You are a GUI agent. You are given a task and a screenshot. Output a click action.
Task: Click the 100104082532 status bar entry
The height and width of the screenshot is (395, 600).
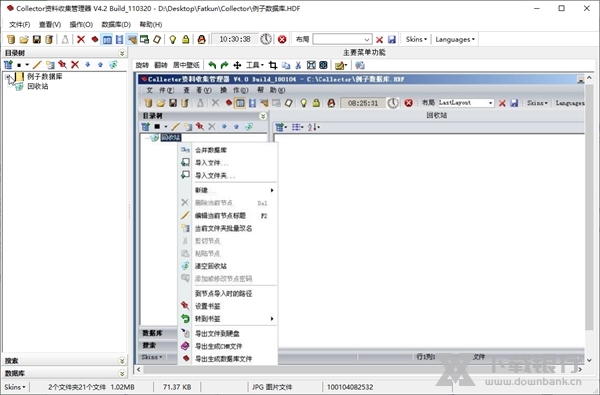350,387
